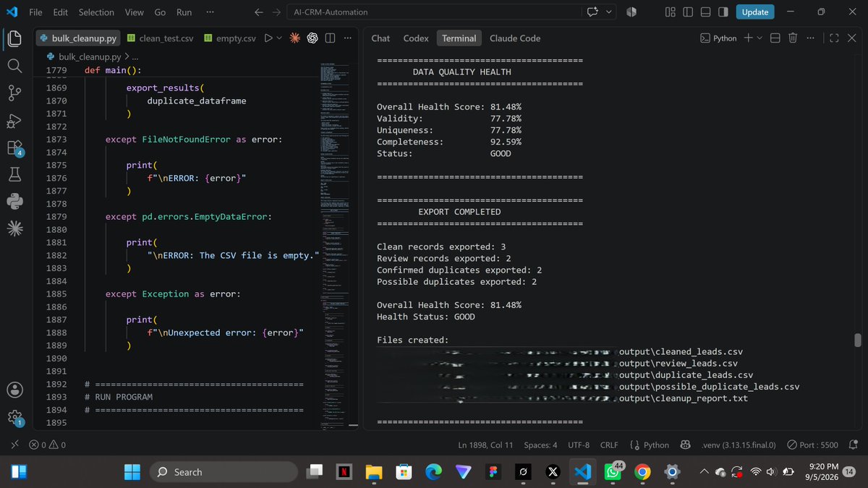This screenshot has width=868, height=488.
Task: Toggle the bottom panel visibility
Action: click(705, 12)
